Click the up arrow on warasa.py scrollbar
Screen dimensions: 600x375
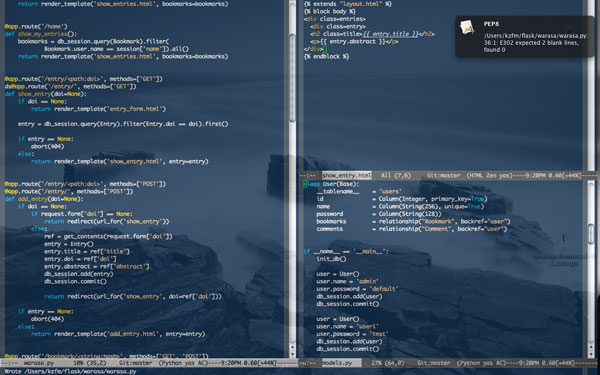[292, 346]
